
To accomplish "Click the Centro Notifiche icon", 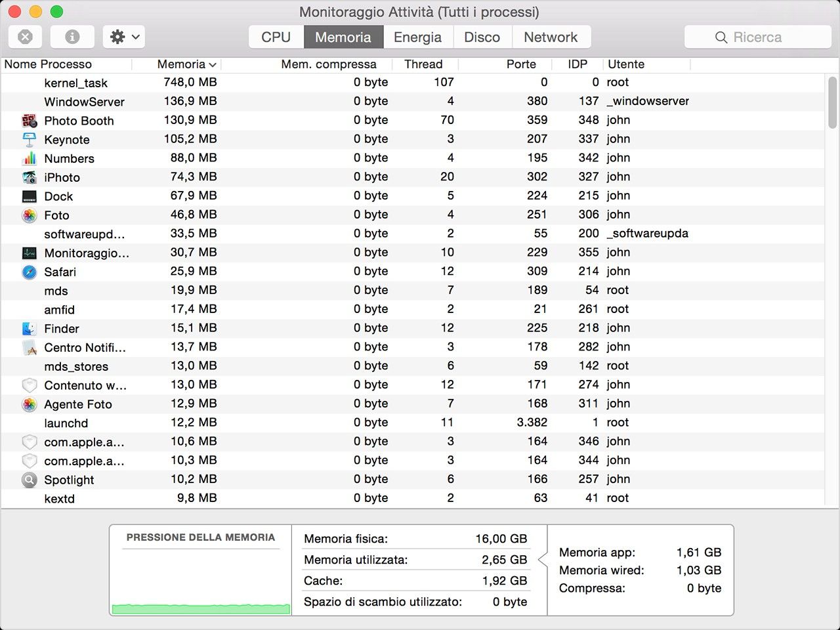I will tap(30, 348).
